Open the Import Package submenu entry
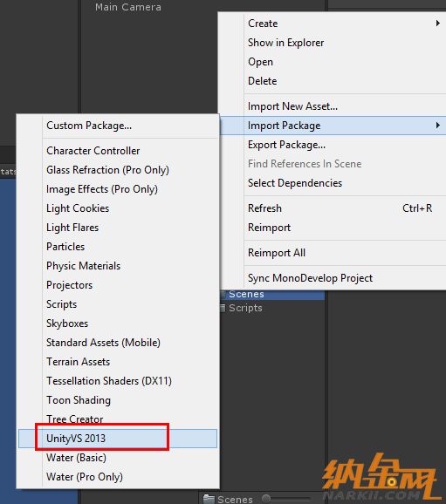The image size is (446, 504). pos(333,126)
